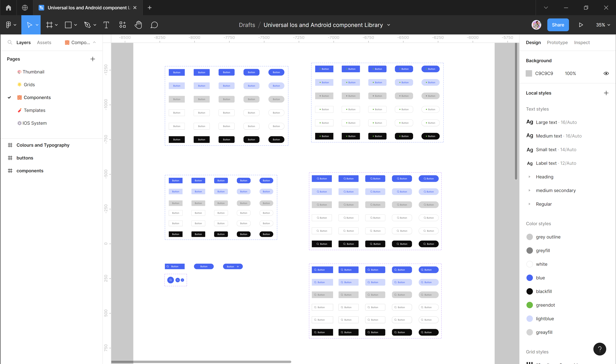Toggle background colour visibility eye
The width and height of the screenshot is (616, 364).
(x=606, y=73)
